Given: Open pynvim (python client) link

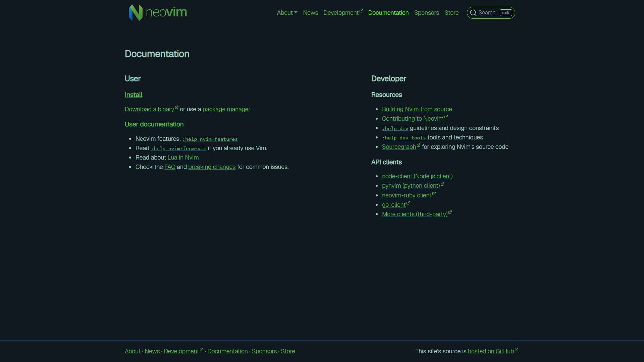Looking at the screenshot, I should 411,186.
